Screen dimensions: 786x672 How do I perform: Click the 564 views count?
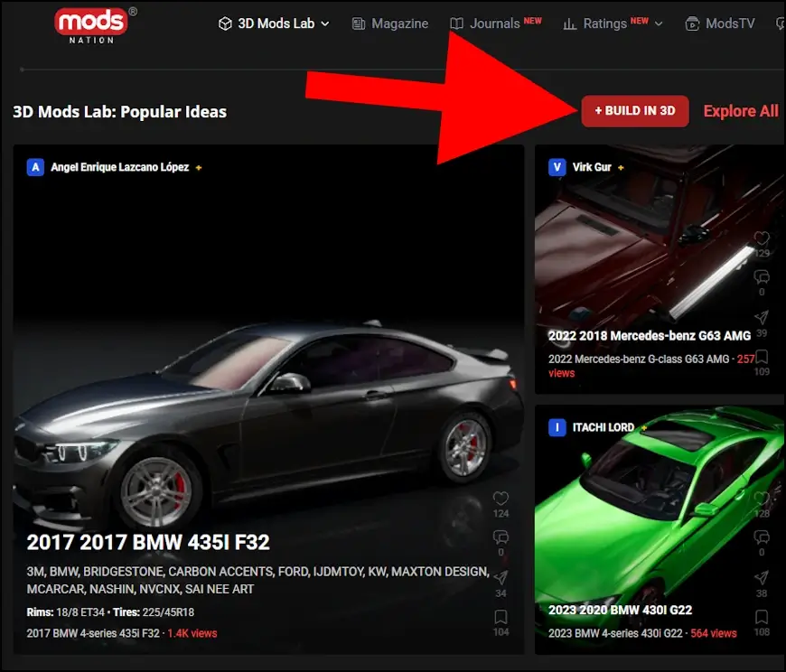(x=714, y=633)
